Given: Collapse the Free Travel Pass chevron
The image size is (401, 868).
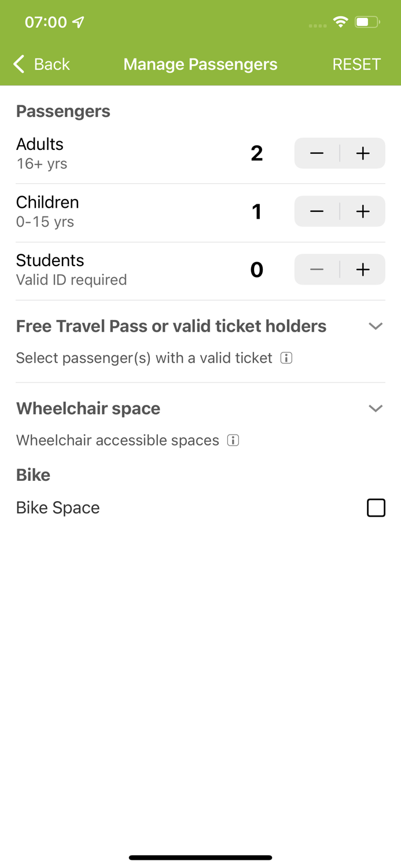Looking at the screenshot, I should pos(376,326).
